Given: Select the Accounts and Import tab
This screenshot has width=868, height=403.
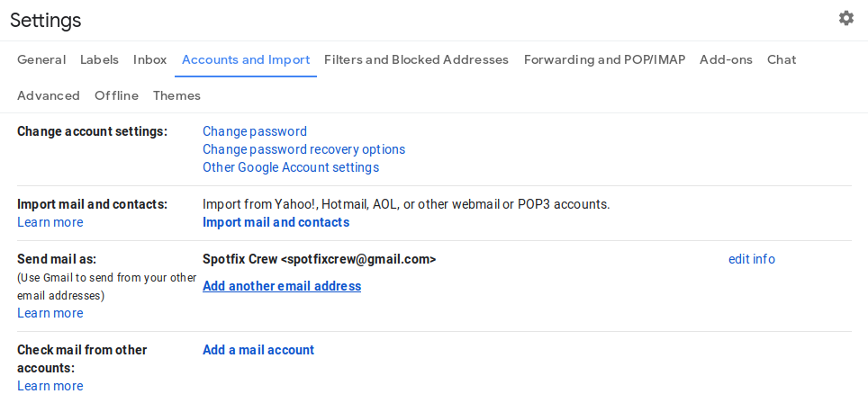Looking at the screenshot, I should click(x=246, y=59).
